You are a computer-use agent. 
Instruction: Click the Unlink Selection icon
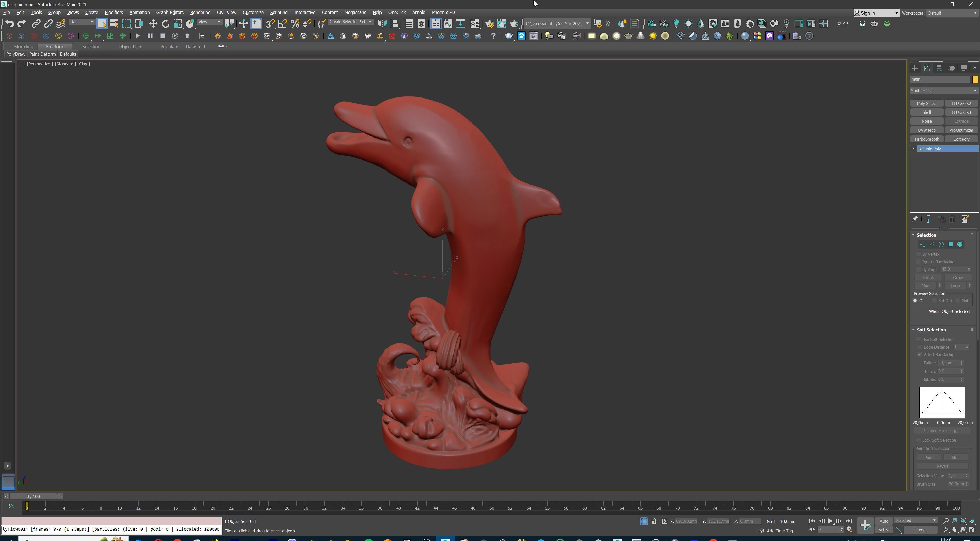tap(48, 23)
